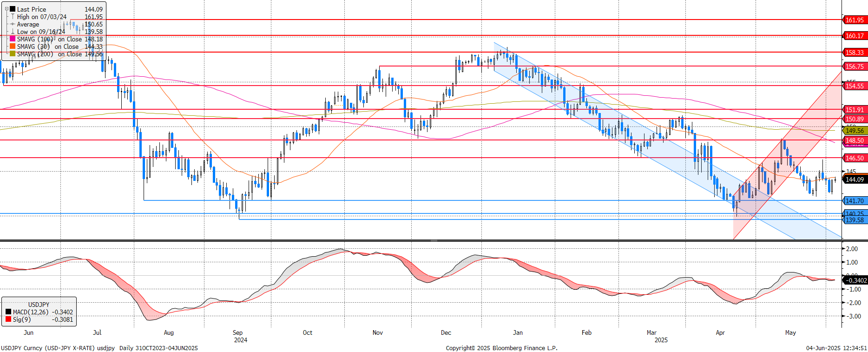This screenshot has width=868, height=352.
Task: Click the 160.17 red price label
Action: click(x=855, y=36)
